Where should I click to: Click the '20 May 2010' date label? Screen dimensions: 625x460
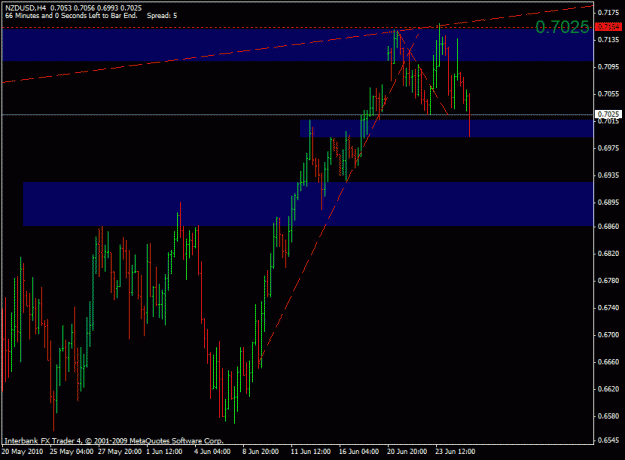22,452
